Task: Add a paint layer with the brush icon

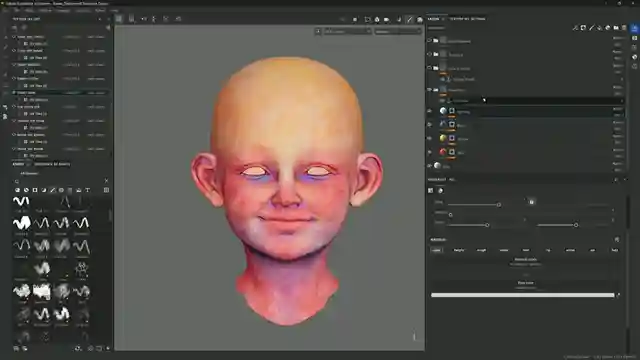Action: point(591,28)
